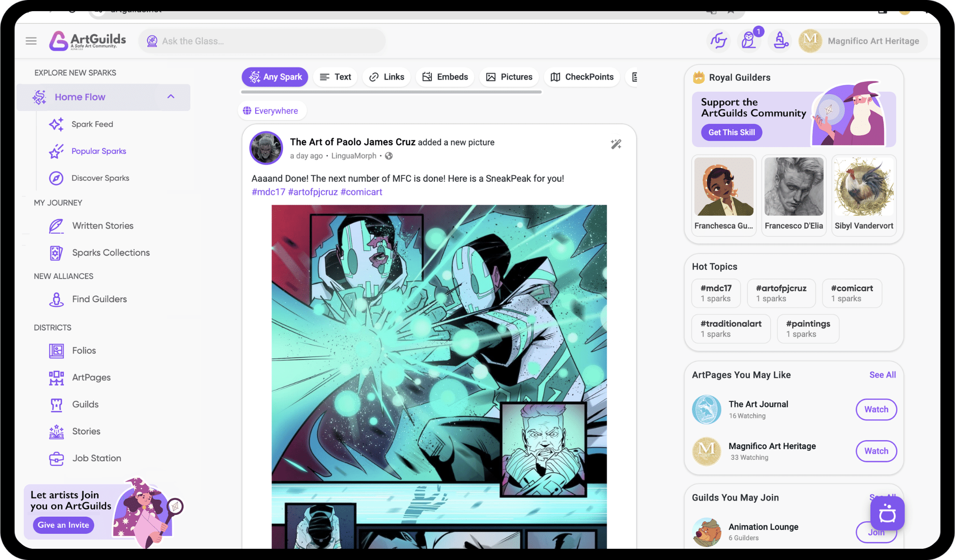The height and width of the screenshot is (560, 955).
Task: Select the Embeds spark filter
Action: (x=445, y=77)
